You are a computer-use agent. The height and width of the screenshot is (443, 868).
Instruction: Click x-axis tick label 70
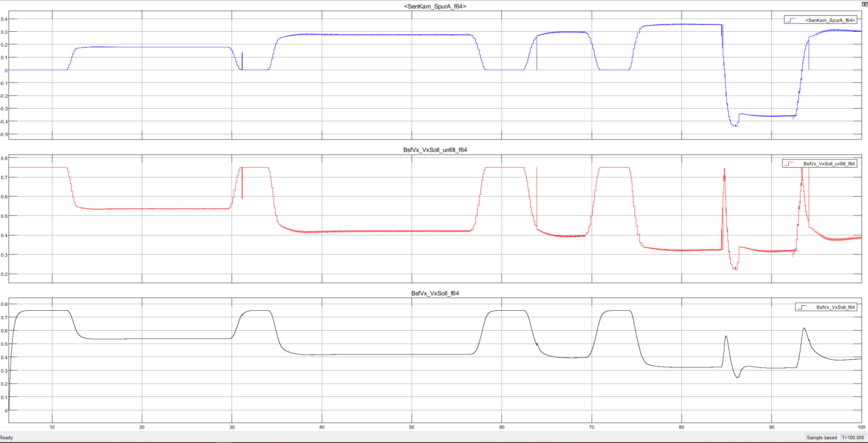click(x=591, y=427)
